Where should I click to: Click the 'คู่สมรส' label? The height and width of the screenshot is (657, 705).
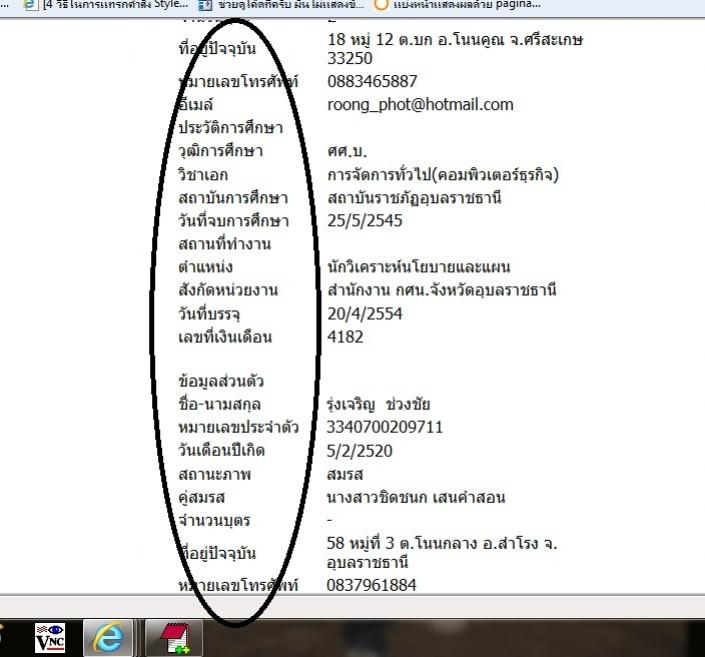[201, 497]
